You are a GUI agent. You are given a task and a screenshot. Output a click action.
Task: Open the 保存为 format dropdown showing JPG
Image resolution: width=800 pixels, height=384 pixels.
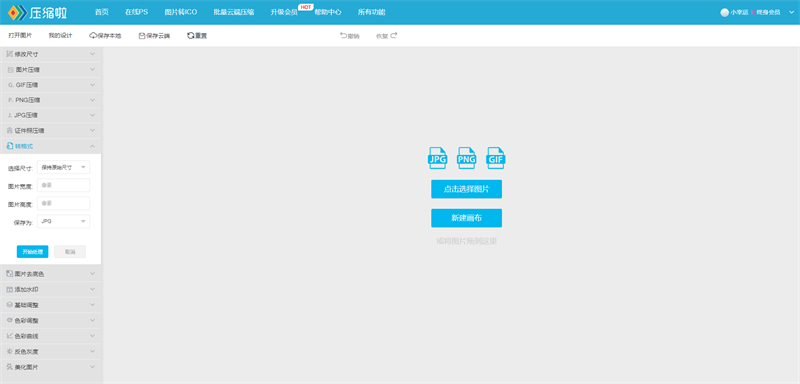point(63,221)
